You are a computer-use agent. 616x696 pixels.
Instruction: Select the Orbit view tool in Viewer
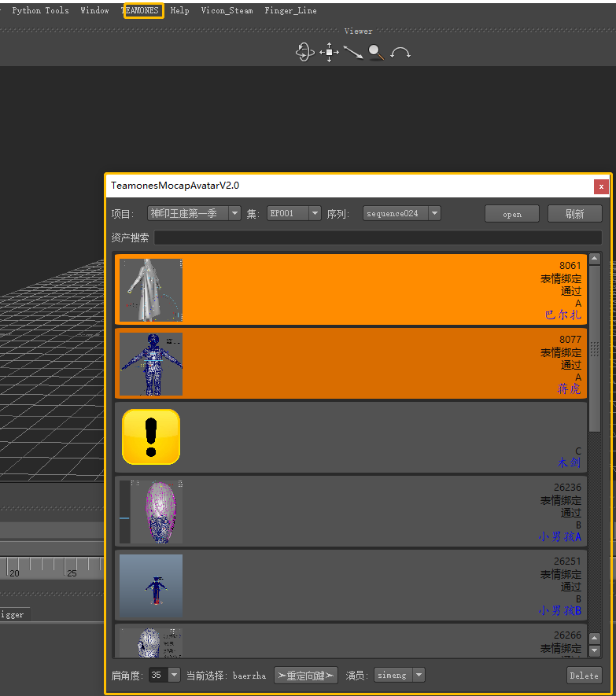point(304,53)
